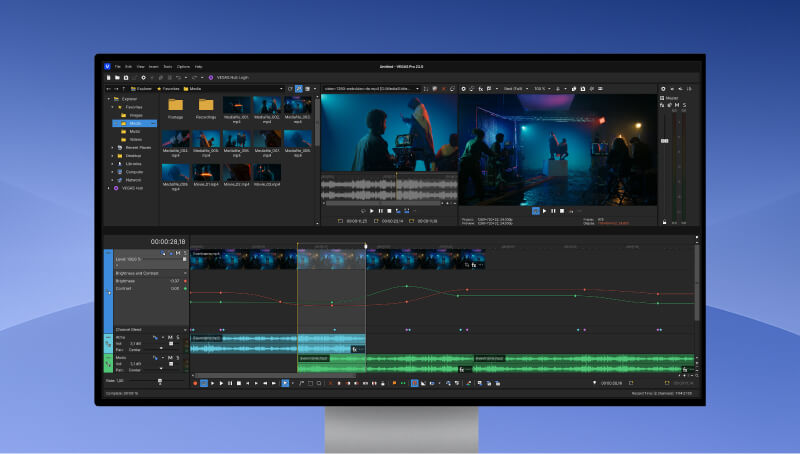Open the Master bus properties gear icon
The image size is (800, 454).
coord(663,89)
